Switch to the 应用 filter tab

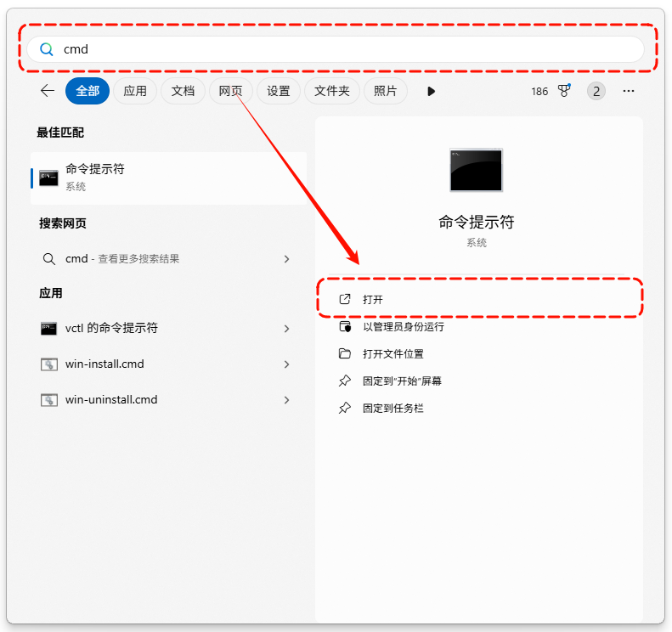tap(135, 91)
